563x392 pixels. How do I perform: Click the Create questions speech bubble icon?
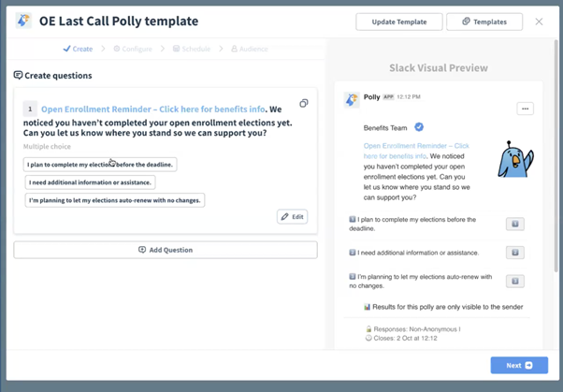(x=19, y=76)
